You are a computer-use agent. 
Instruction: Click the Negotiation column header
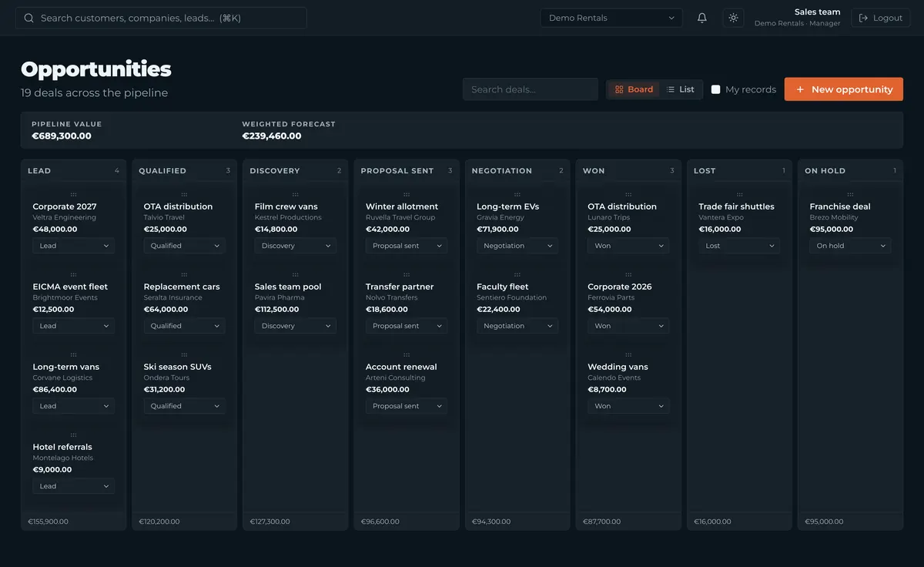[x=502, y=171]
